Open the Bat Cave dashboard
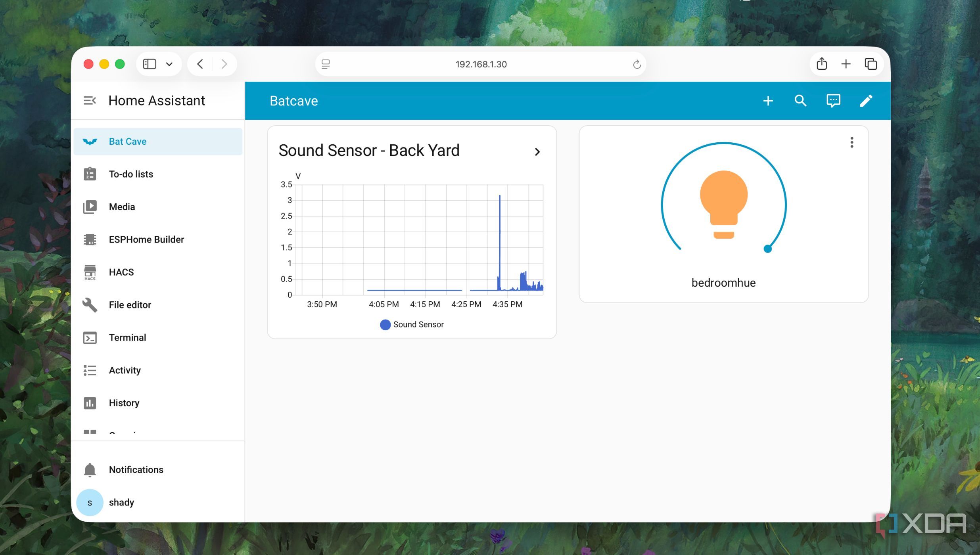 click(x=158, y=142)
